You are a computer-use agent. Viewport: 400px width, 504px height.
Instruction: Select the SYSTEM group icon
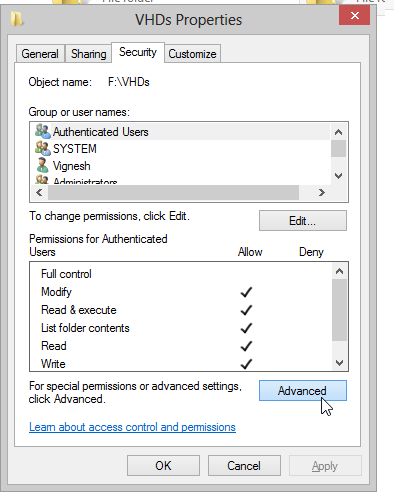(43, 148)
